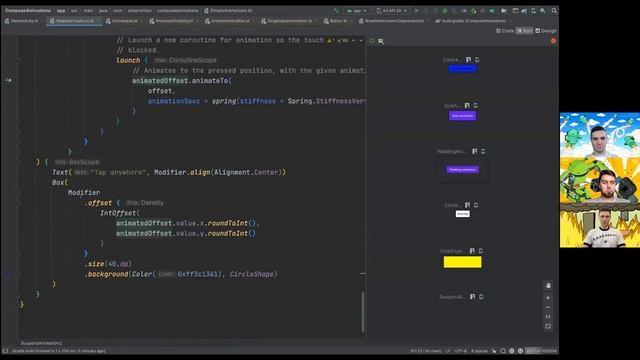
Task: Start interactive mode for SizeA preview
Action: (x=467, y=105)
